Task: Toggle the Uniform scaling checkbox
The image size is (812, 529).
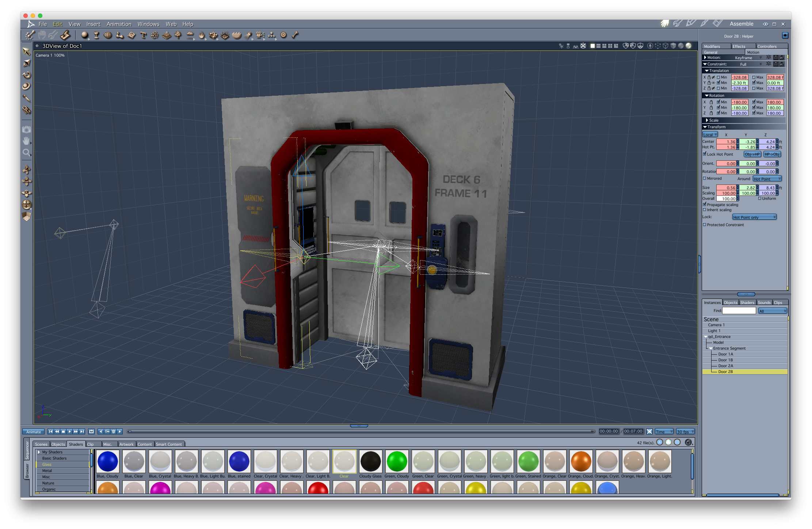Action: pos(760,198)
